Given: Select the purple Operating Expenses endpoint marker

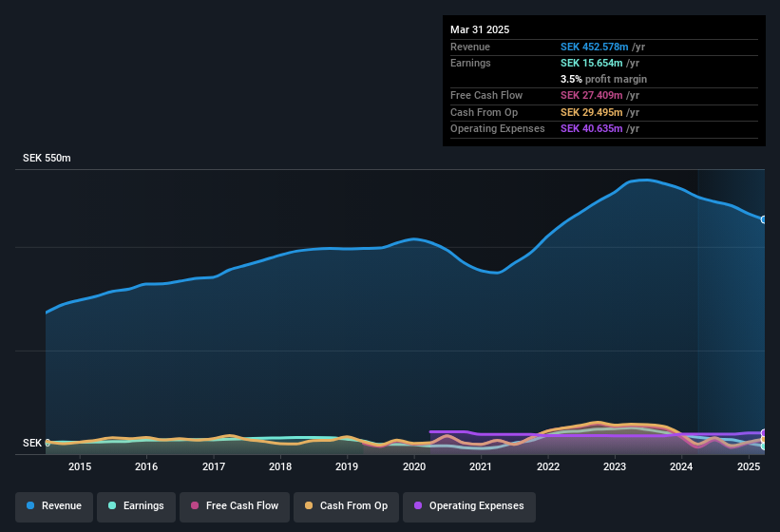Looking at the screenshot, I should [x=764, y=433].
